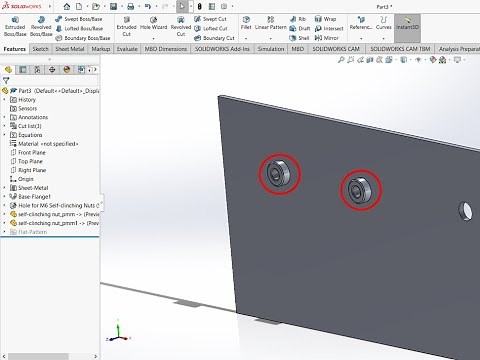Apply the Fillet tool
Image resolution: width=480 pixels, height=360 pixels.
pos(246,23)
